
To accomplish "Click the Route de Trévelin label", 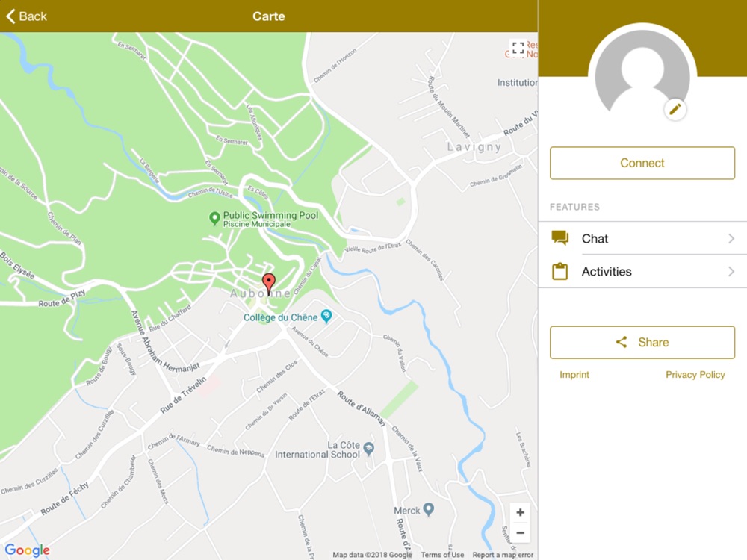I will 183,394.
